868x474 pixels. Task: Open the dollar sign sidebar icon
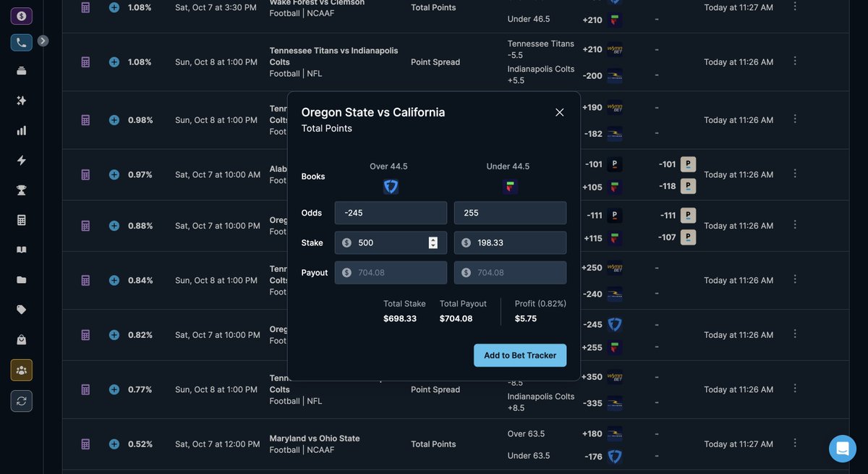click(21, 15)
